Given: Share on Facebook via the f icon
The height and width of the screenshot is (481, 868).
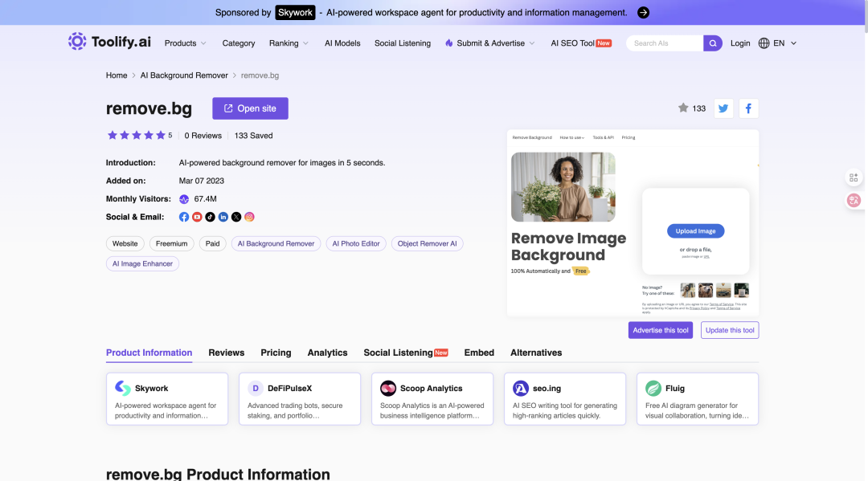Looking at the screenshot, I should (x=748, y=108).
